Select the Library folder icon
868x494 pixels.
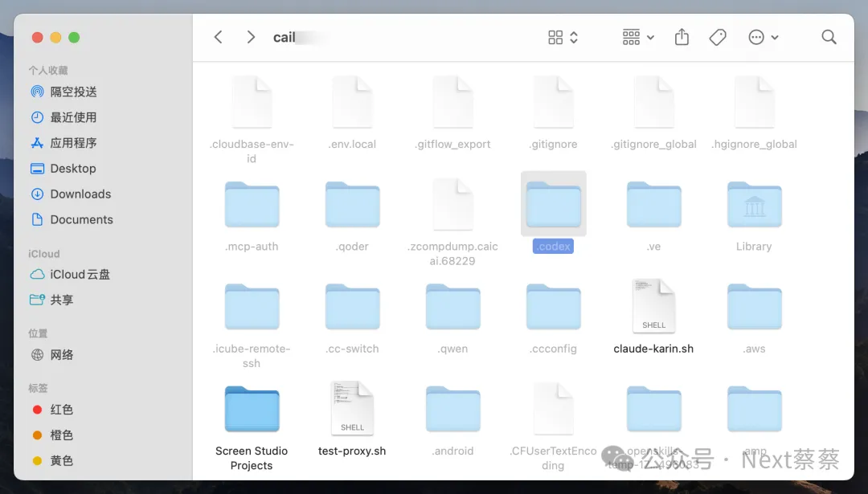pyautogui.click(x=754, y=205)
